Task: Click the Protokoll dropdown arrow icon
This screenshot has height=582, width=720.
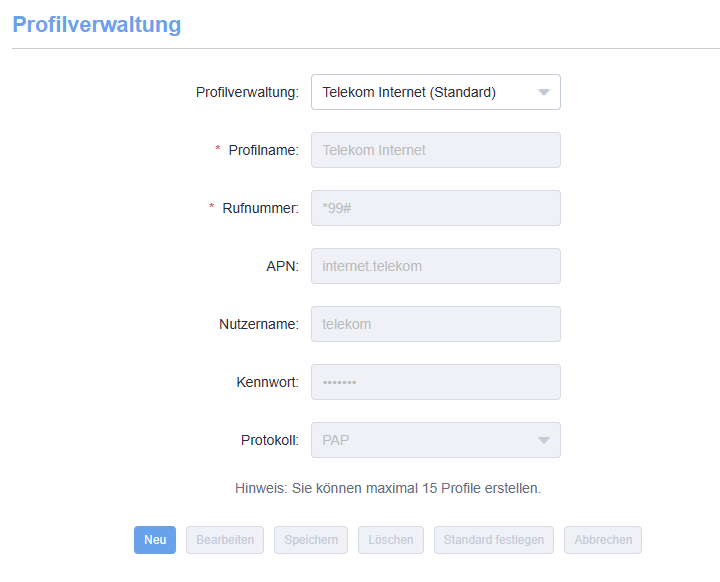Action: (x=544, y=440)
